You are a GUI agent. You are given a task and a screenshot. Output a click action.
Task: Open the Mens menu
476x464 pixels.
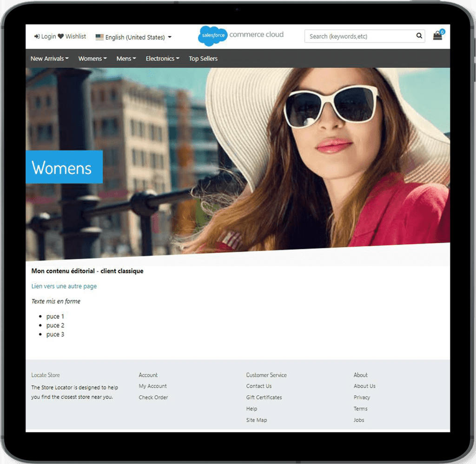126,59
